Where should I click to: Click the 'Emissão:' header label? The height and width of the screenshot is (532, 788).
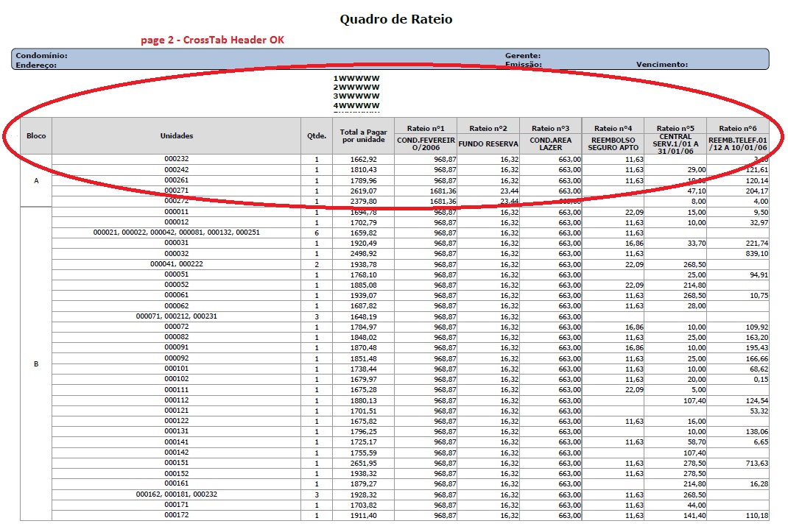coord(524,64)
